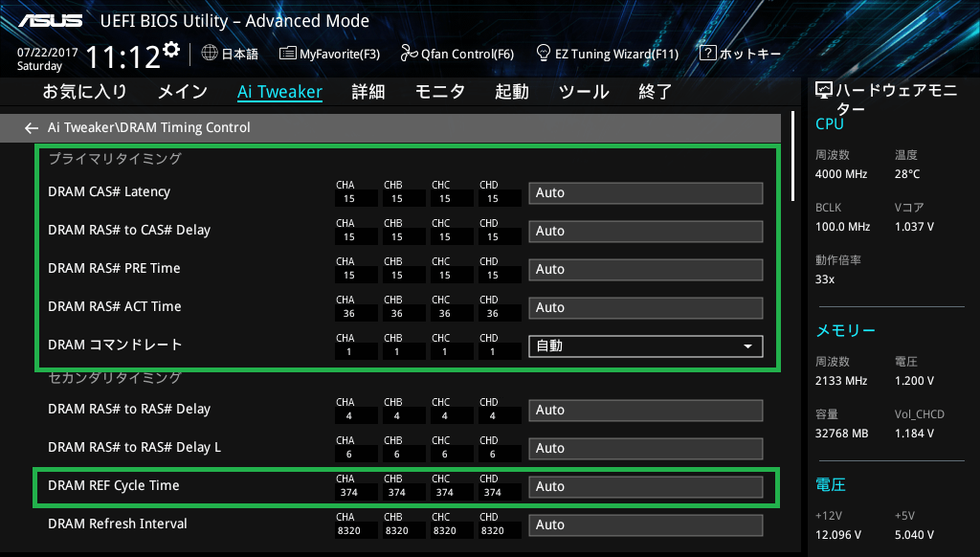Open the clock settings gear icon
This screenshot has height=557, width=980.
(x=171, y=50)
